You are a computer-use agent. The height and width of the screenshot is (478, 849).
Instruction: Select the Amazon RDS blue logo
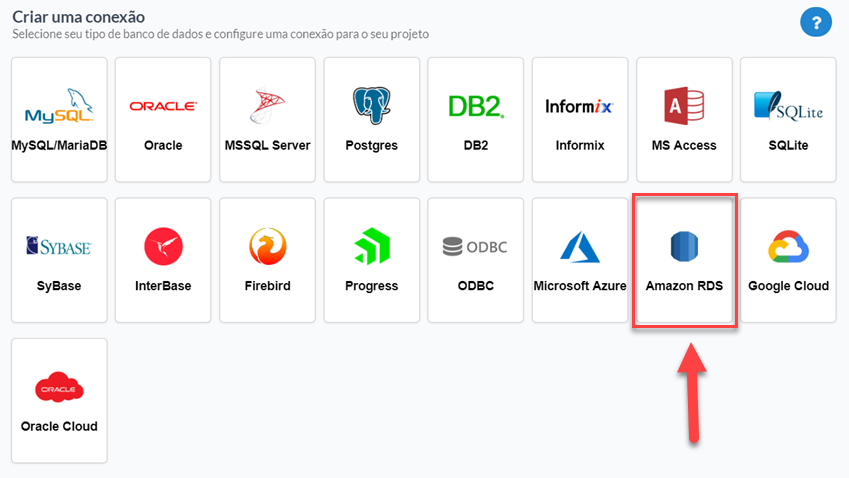pyautogui.click(x=684, y=246)
